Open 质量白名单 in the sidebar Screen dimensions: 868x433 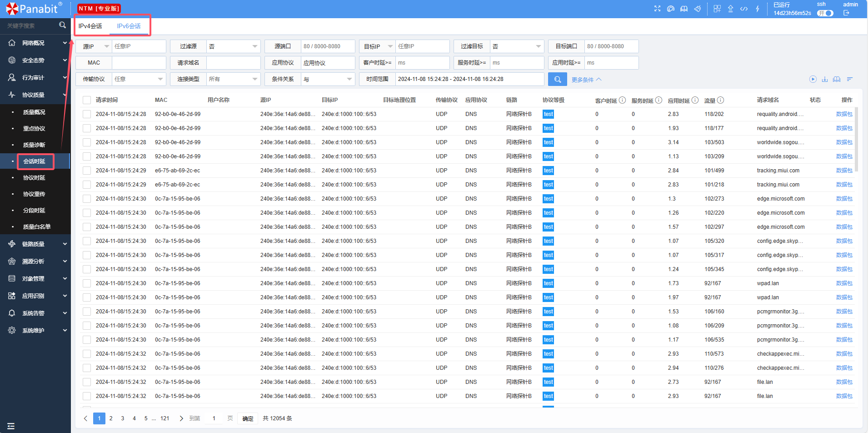click(37, 227)
